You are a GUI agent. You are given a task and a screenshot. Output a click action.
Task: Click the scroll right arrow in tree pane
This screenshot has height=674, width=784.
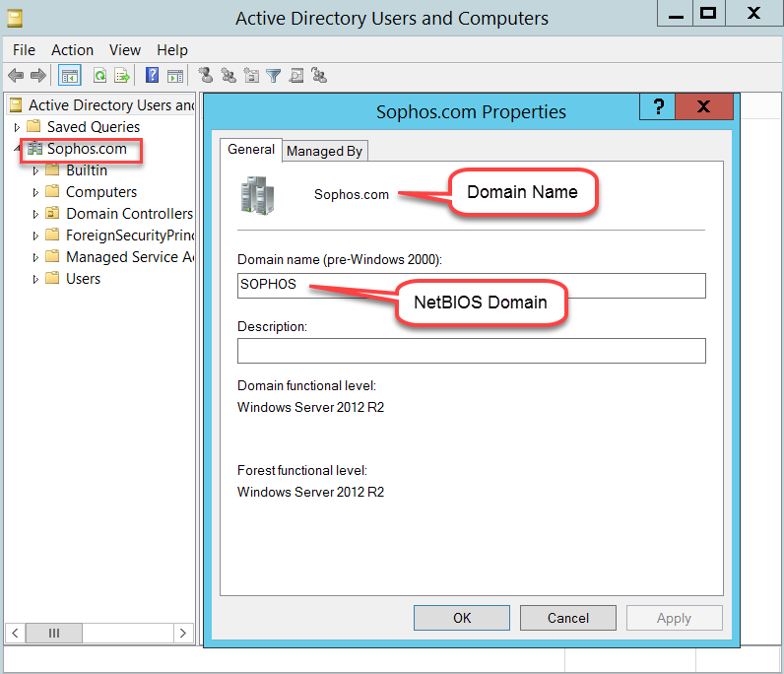coord(183,633)
